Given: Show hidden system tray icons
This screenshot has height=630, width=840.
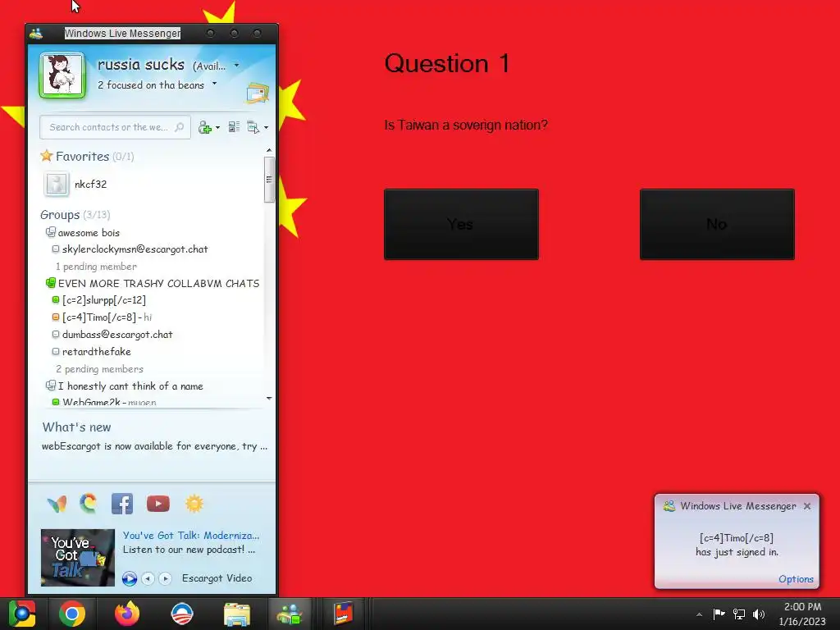Looking at the screenshot, I should coord(699,614).
